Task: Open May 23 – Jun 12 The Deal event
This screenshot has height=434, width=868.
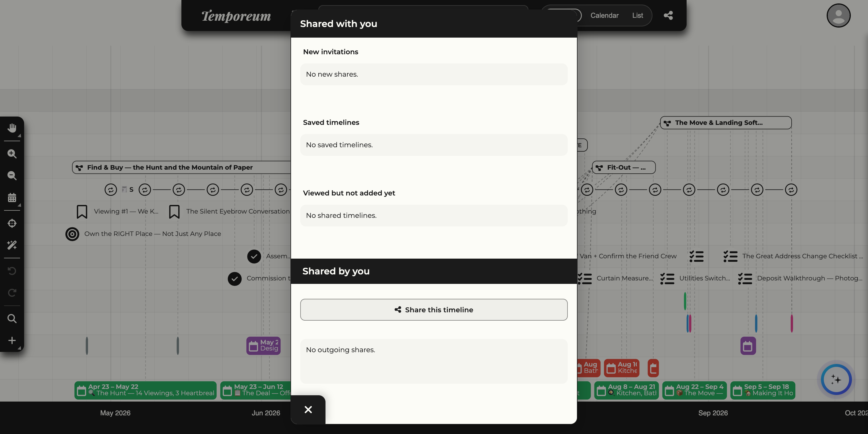Action: pos(256,390)
